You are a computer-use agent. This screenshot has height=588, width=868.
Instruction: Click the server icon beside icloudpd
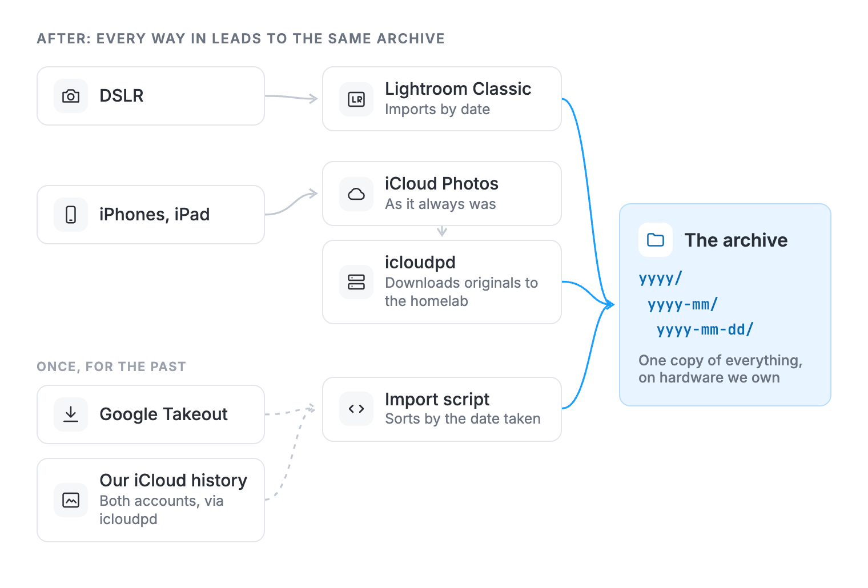point(356,282)
